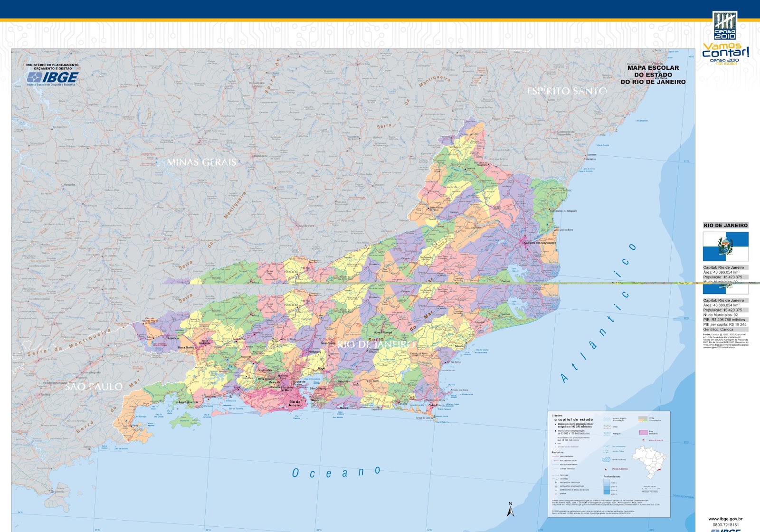The width and height of the screenshot is (760, 532).
Task: Select the pink área edificada color swatch
Action: tap(643, 432)
